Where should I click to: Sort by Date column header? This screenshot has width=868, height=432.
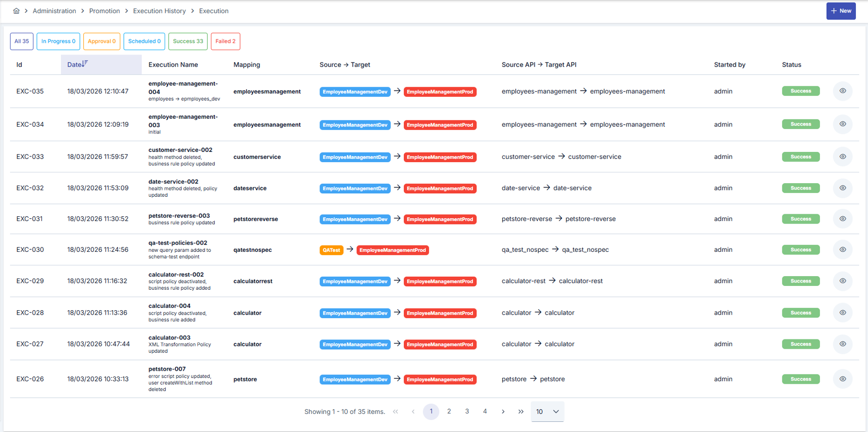(101, 64)
